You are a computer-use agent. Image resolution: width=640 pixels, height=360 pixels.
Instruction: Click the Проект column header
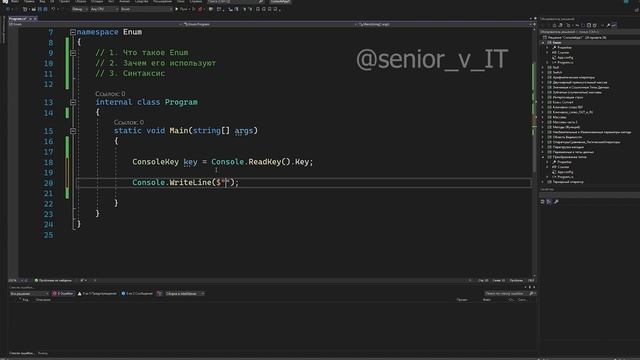click(462, 300)
